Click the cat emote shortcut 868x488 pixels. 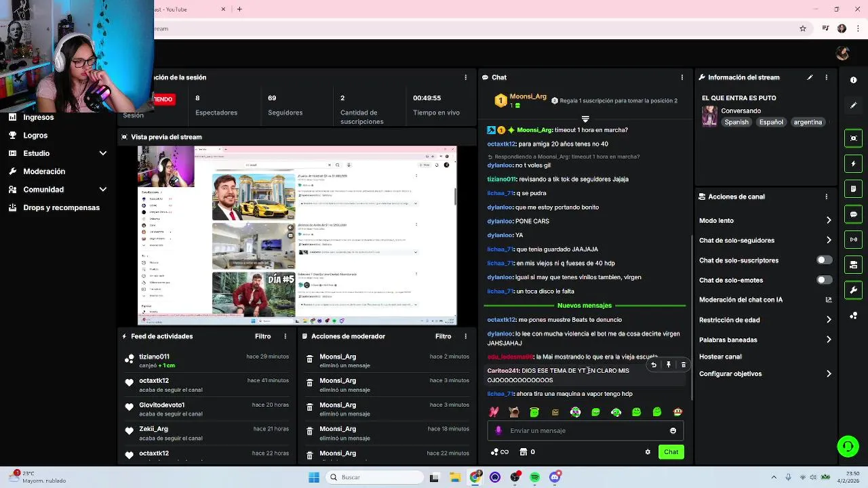point(514,412)
